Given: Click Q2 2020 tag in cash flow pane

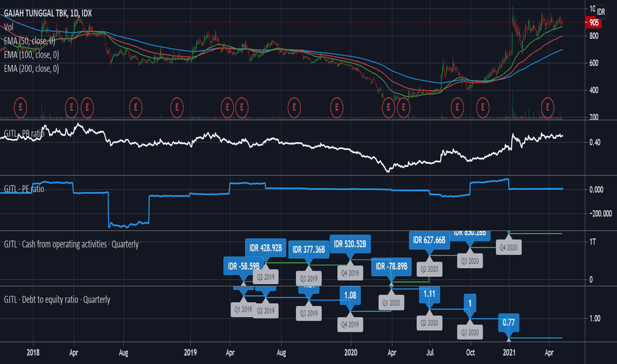Looking at the screenshot, I should pyautogui.click(x=429, y=269).
